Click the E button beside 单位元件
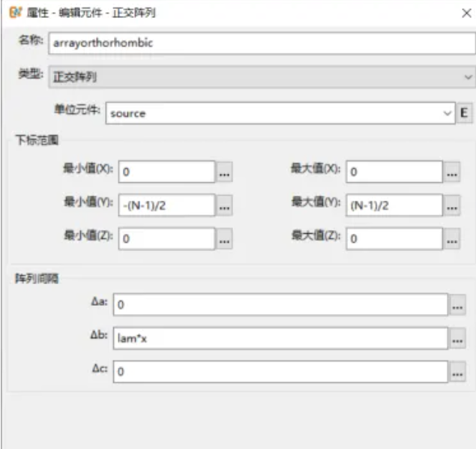 click(464, 113)
